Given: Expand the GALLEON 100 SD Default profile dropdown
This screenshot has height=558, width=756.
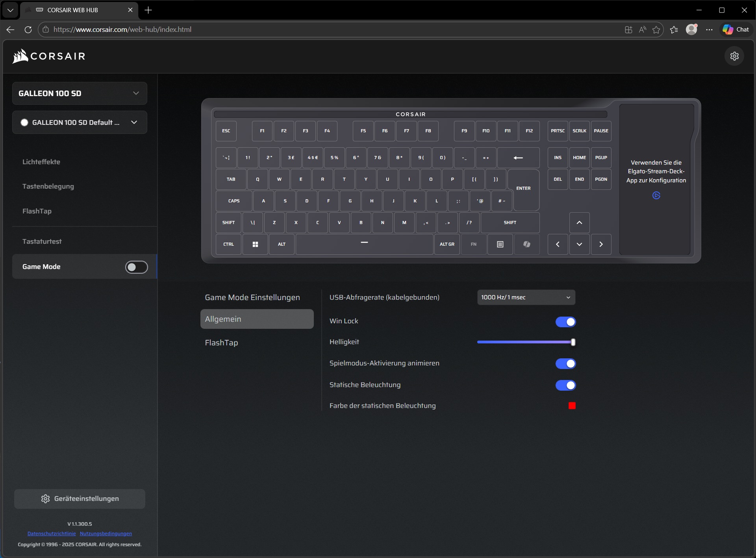Looking at the screenshot, I should 80,122.
